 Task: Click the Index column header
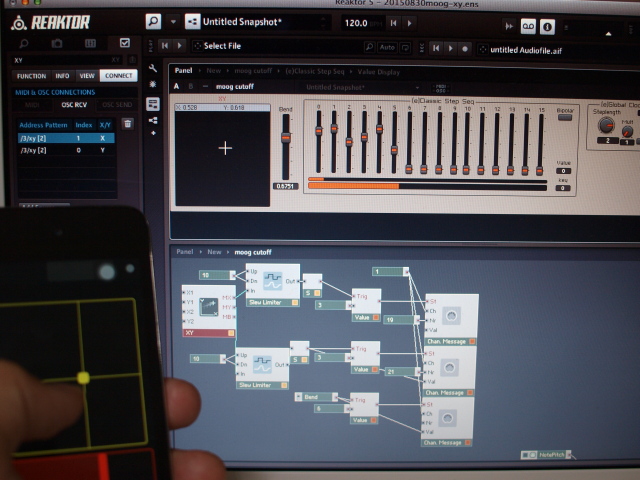pos(84,125)
